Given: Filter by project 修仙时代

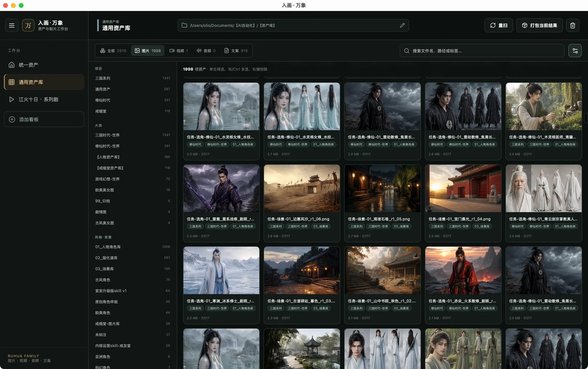Looking at the screenshot, I should tap(133, 100).
